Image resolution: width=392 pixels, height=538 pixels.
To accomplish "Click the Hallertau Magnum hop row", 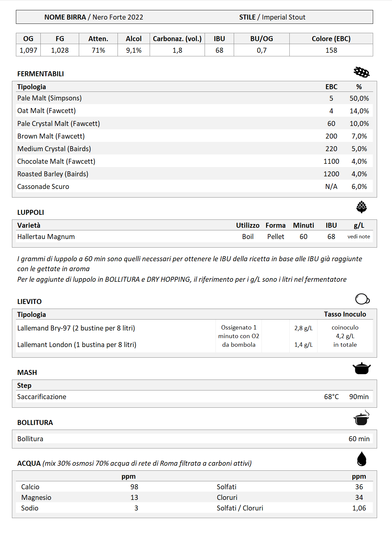I will (x=46, y=237).
